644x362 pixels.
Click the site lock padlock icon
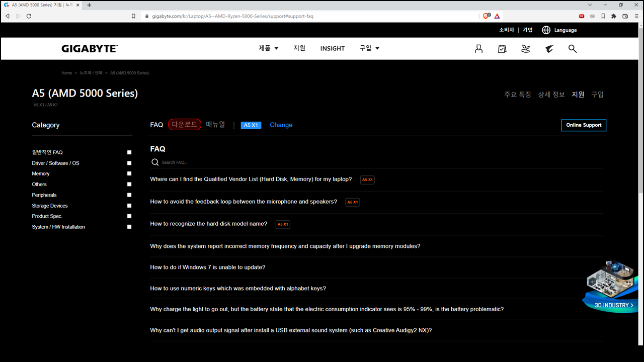147,16
